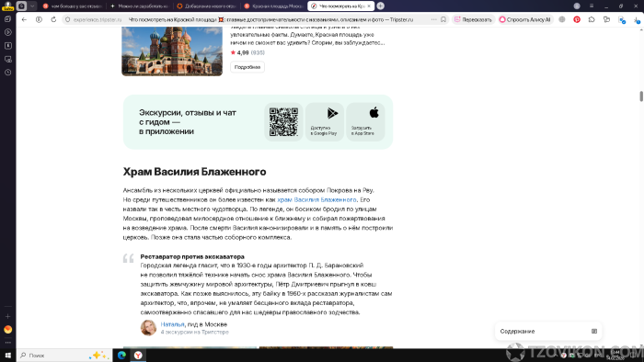Open the first sidebar icon below profile
644x362 pixels.
point(7,19)
